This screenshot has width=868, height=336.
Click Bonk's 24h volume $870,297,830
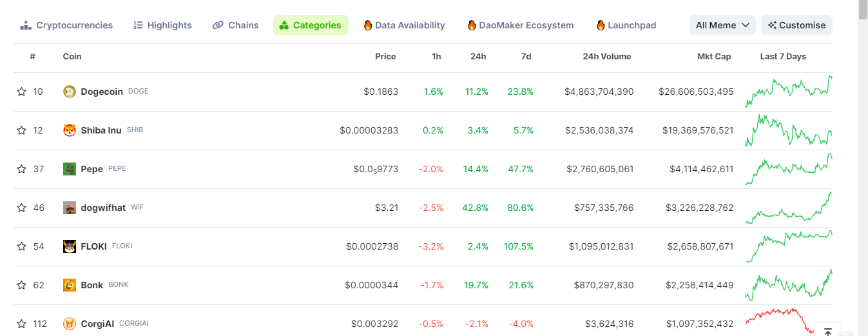(x=604, y=285)
